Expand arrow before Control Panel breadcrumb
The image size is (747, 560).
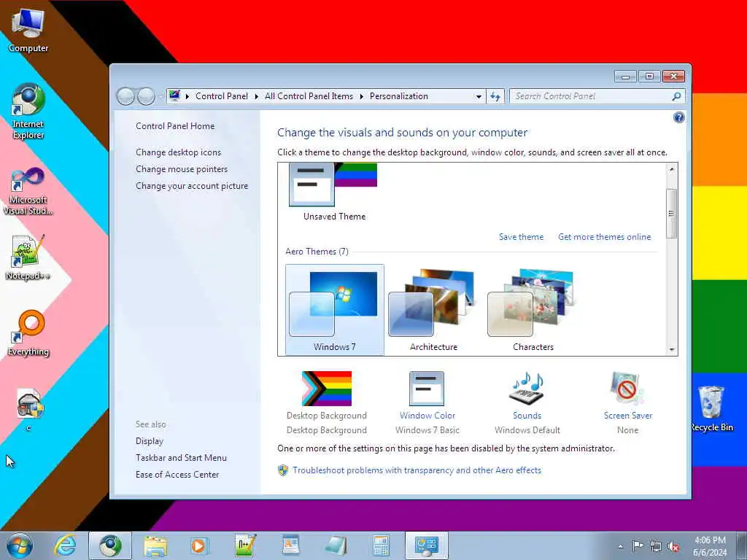(187, 96)
